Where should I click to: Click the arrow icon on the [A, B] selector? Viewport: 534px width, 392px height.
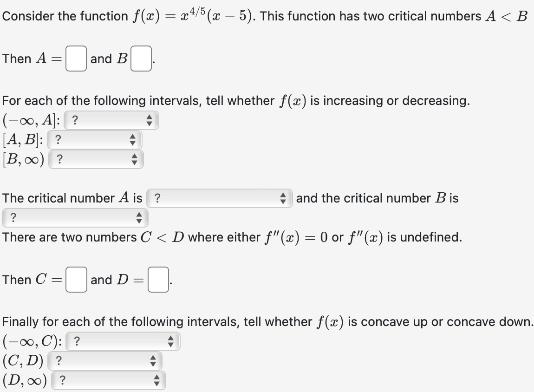click(x=134, y=140)
